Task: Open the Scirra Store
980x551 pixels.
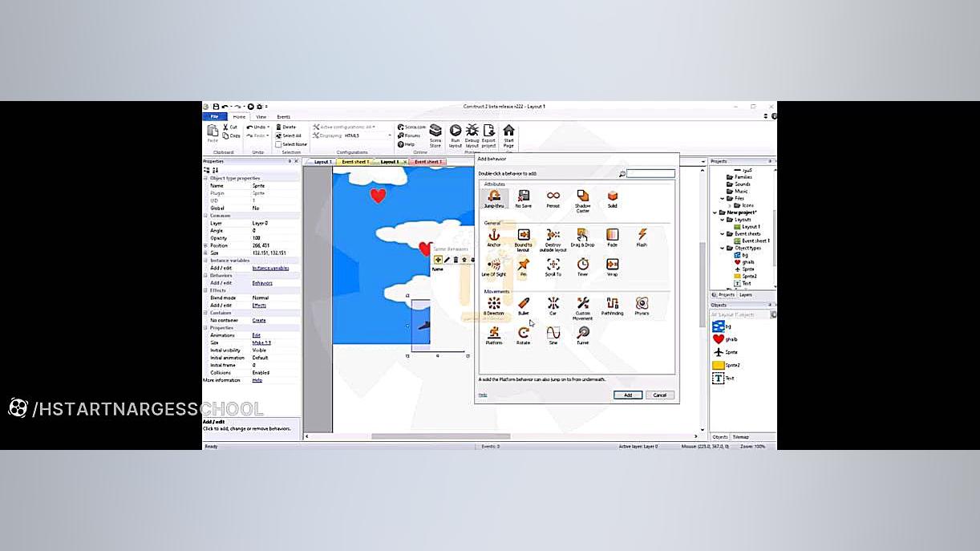Action: [x=435, y=136]
